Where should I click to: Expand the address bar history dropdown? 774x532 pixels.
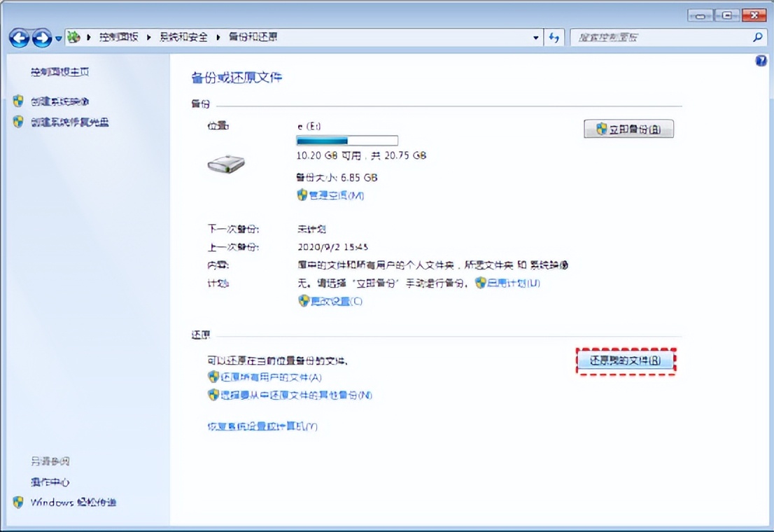click(536, 37)
